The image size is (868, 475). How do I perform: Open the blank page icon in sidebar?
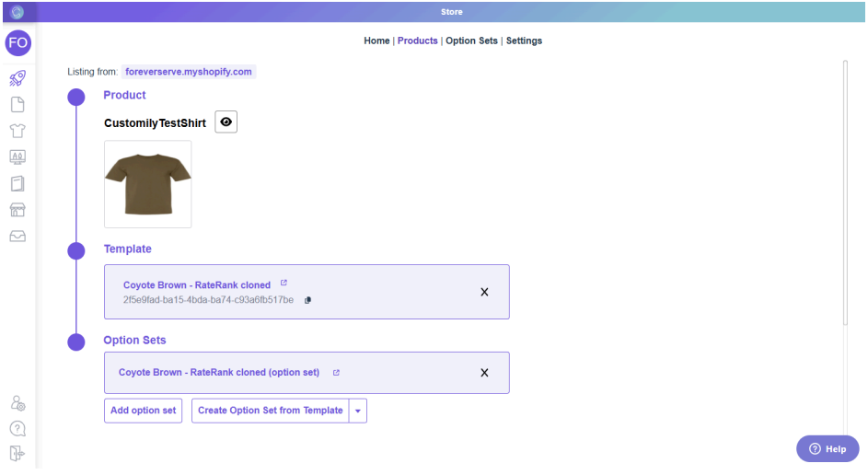[x=17, y=105]
